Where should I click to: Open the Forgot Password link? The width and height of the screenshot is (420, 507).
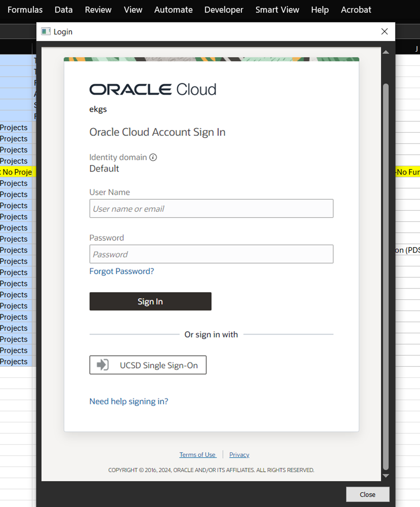121,271
